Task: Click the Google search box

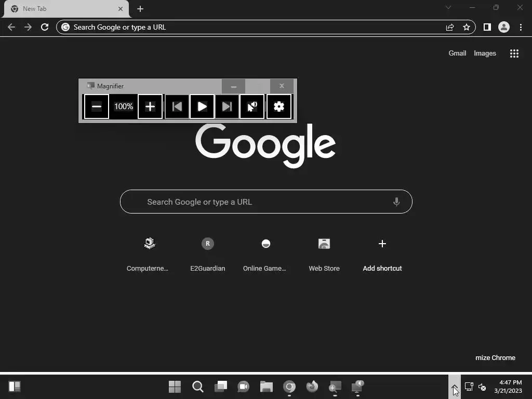Action: click(x=266, y=202)
